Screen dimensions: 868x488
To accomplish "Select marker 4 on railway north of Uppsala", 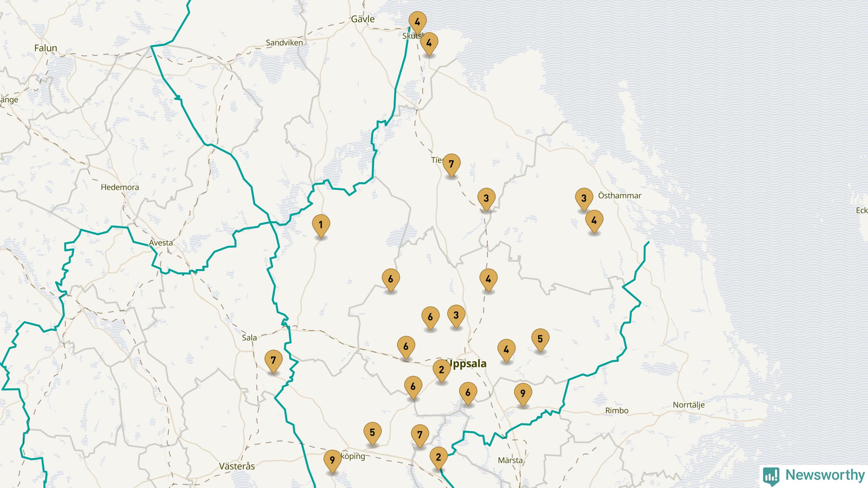I will click(488, 280).
